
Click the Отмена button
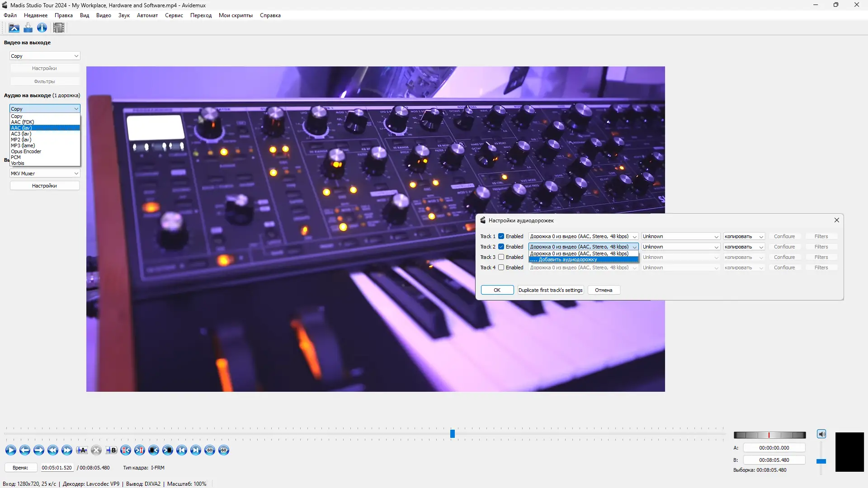[x=604, y=290]
